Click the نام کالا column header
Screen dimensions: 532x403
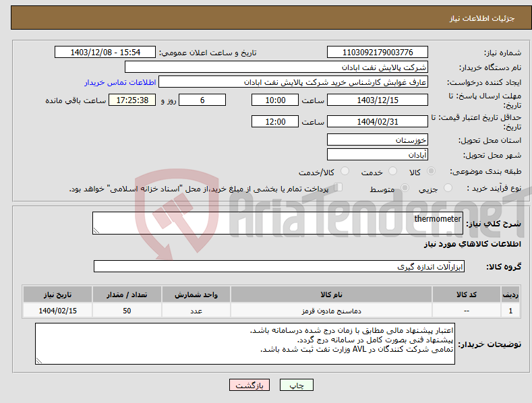tap(331, 294)
